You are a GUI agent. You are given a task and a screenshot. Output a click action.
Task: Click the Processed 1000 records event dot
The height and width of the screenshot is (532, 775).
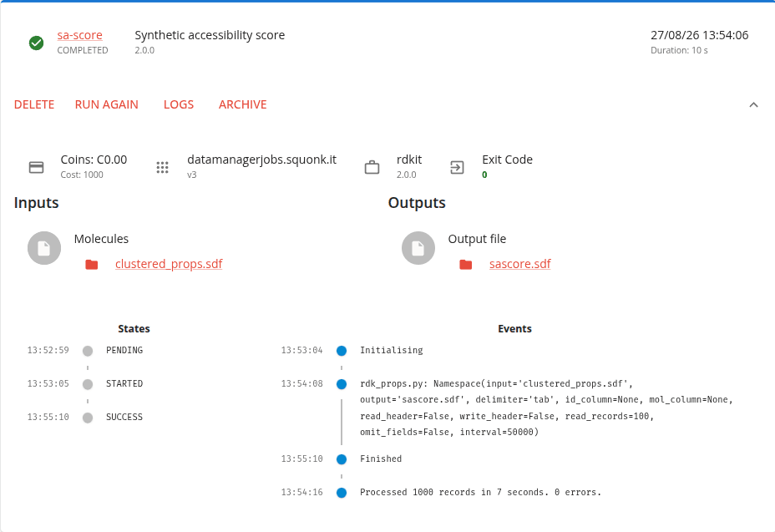[x=342, y=493]
